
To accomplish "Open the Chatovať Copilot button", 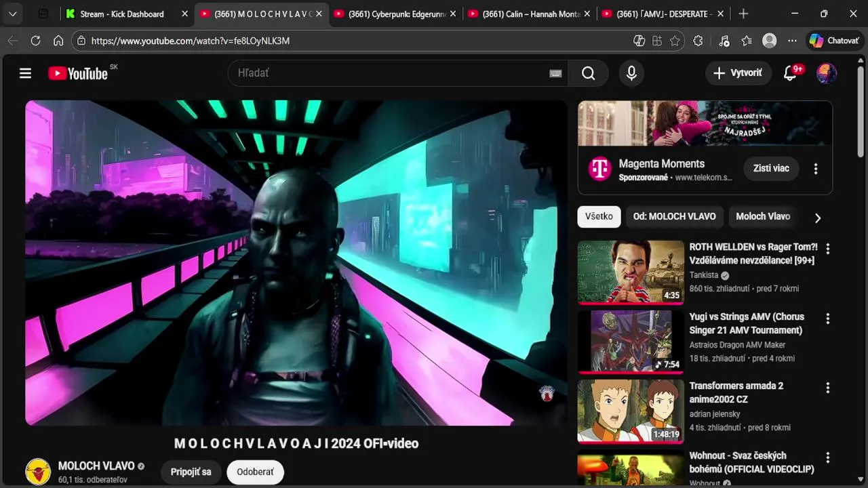I will [834, 41].
